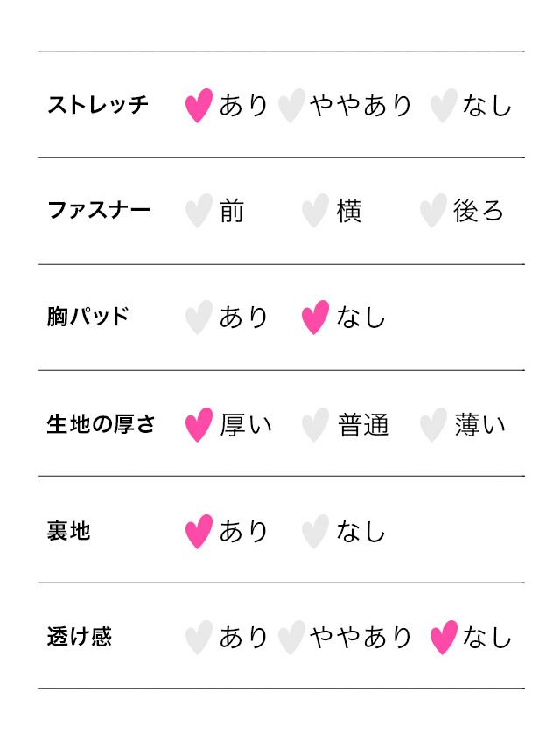560x747 pixels.
Task: Select the heart for ファスナー 後ろ
Action: 432,212
